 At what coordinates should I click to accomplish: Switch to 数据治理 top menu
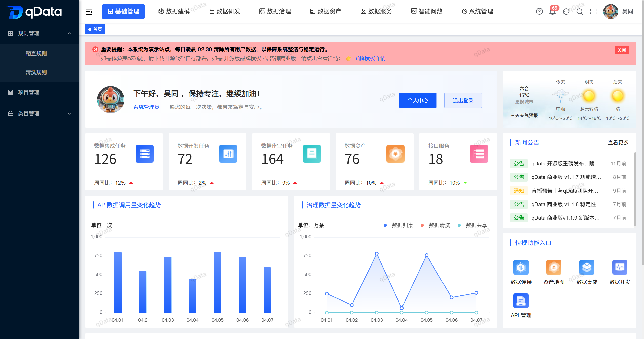[x=275, y=11]
